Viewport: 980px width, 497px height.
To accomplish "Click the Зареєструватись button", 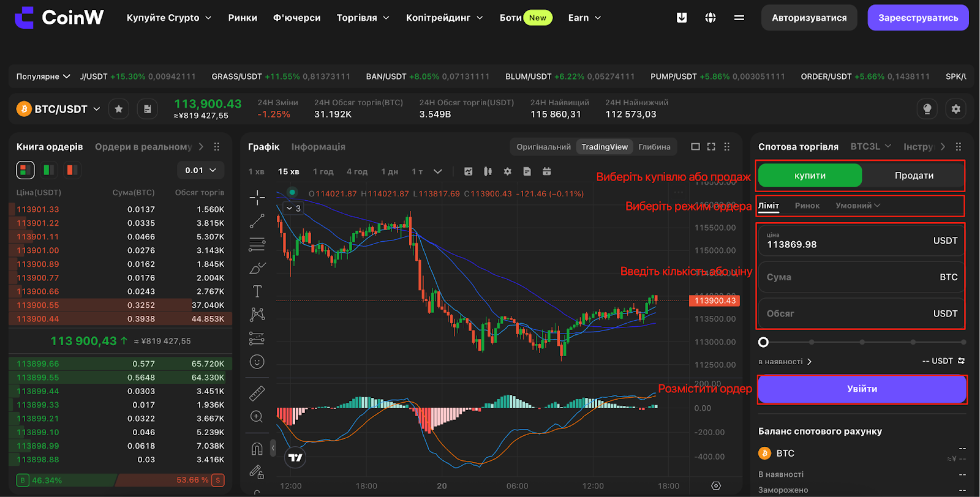I will click(918, 18).
